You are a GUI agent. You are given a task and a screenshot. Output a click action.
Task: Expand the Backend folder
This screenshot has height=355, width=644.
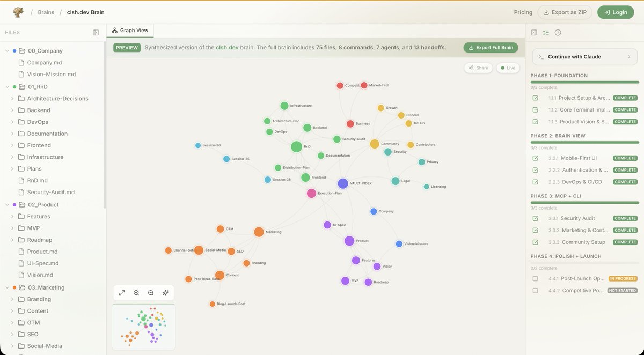tap(12, 110)
